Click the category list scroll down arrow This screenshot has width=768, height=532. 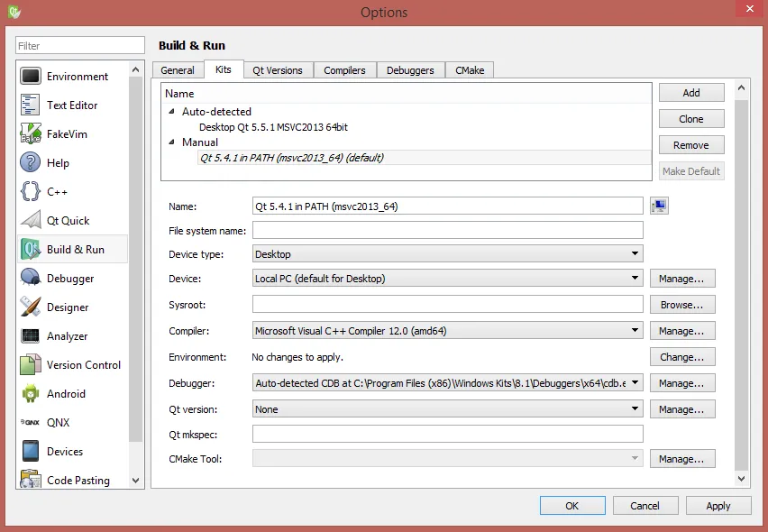point(136,481)
